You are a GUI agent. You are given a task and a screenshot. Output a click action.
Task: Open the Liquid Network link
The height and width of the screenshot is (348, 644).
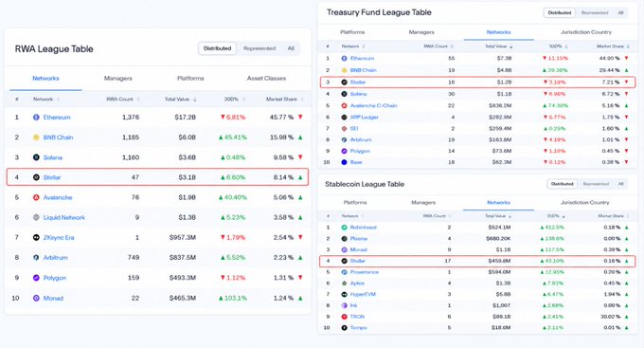click(x=64, y=217)
